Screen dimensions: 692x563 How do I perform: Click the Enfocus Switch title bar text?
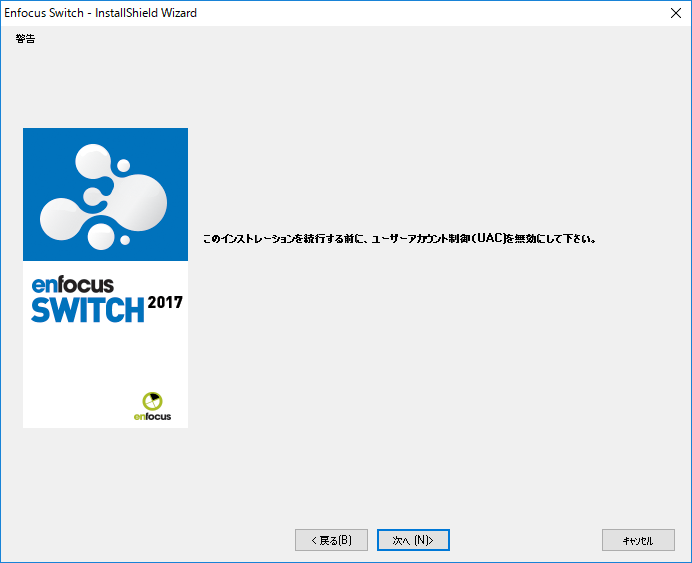point(100,13)
